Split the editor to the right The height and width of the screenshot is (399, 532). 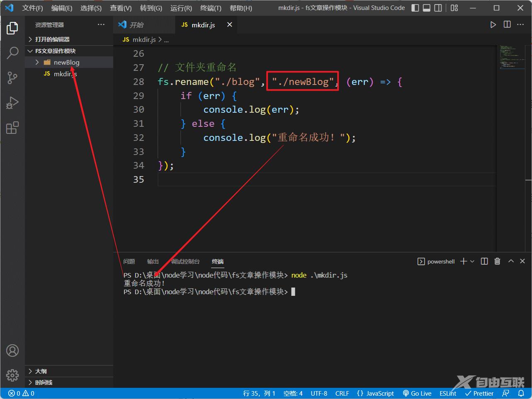(x=507, y=24)
